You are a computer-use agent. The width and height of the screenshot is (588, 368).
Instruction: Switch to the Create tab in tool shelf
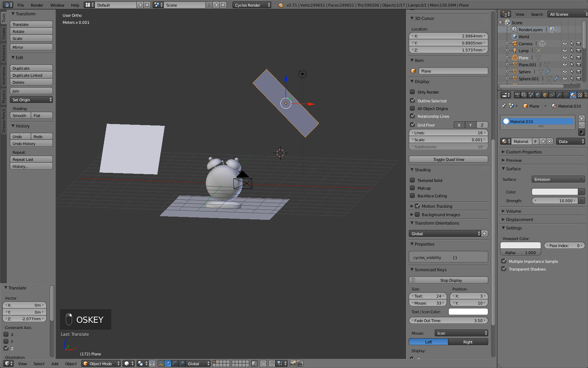click(4, 34)
